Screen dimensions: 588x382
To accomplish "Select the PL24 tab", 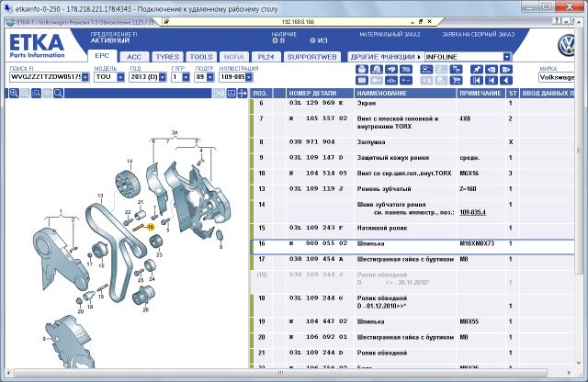I will (x=266, y=57).
